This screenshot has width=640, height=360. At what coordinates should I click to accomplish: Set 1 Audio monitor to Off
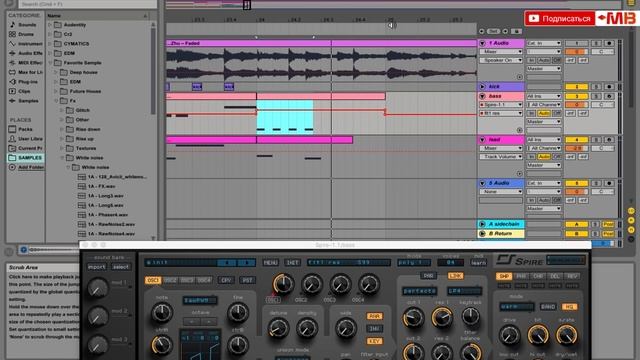[557, 60]
